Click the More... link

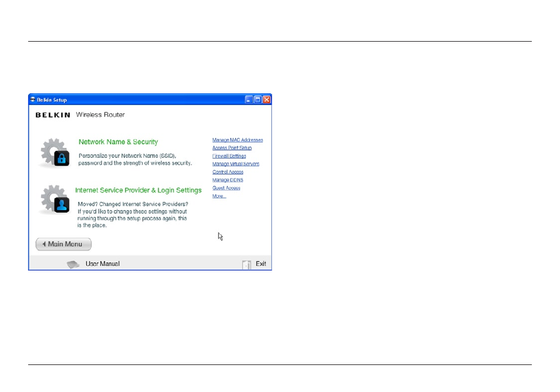point(219,196)
